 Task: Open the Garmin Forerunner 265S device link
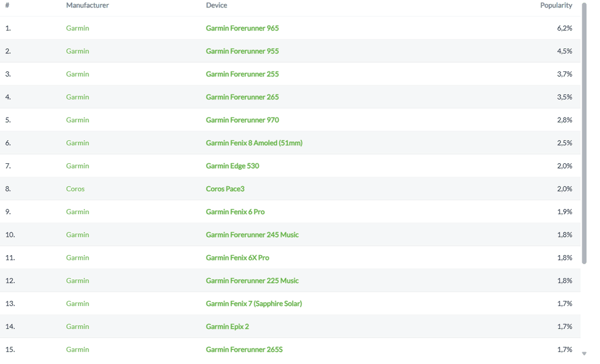point(244,349)
